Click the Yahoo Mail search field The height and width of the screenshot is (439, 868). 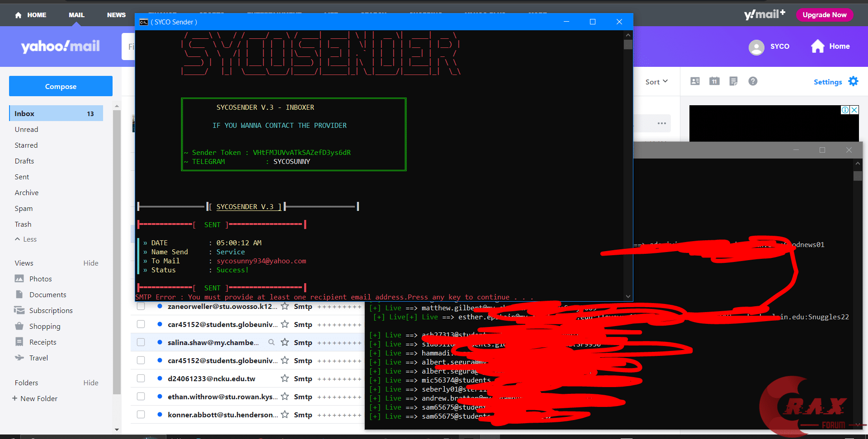point(128,47)
